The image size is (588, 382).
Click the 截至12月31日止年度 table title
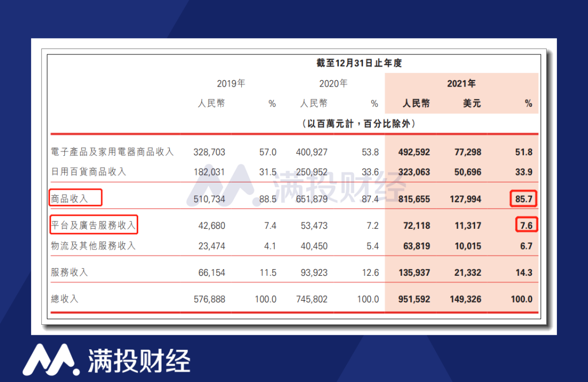[x=359, y=63]
